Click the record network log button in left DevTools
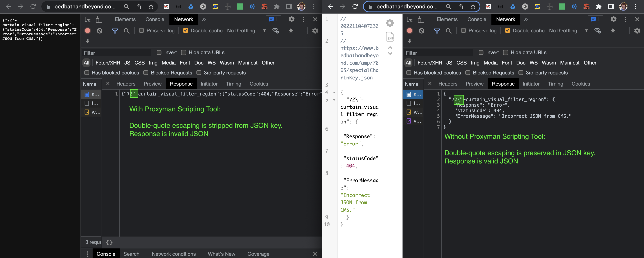644x258 pixels. [88, 31]
